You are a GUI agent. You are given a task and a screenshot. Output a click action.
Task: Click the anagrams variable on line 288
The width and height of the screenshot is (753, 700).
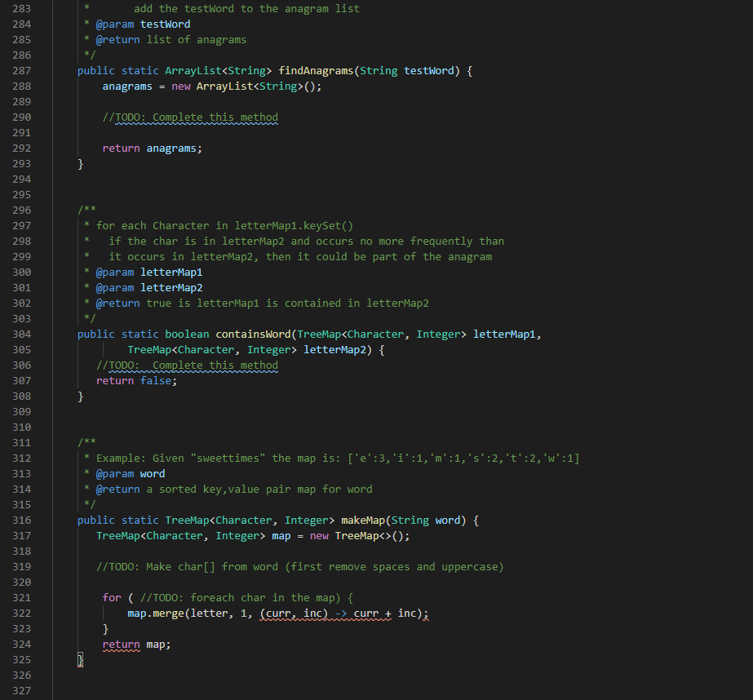point(127,86)
